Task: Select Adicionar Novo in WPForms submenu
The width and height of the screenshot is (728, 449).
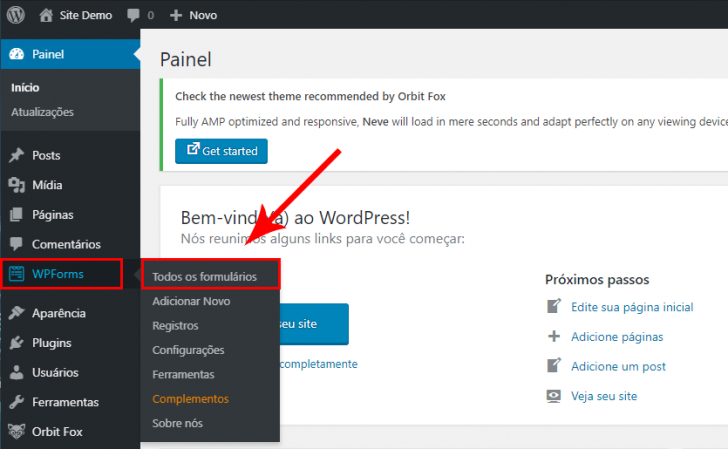Action: 191,301
